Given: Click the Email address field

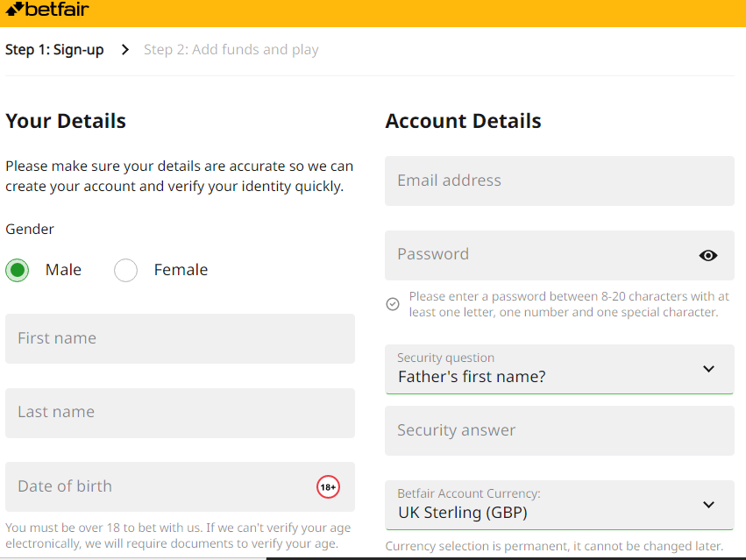Looking at the screenshot, I should tap(559, 181).
